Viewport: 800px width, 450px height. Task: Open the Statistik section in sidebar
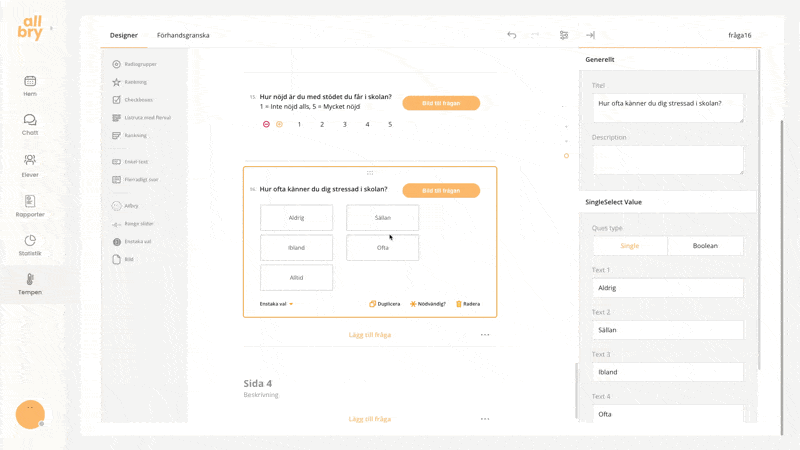30,245
